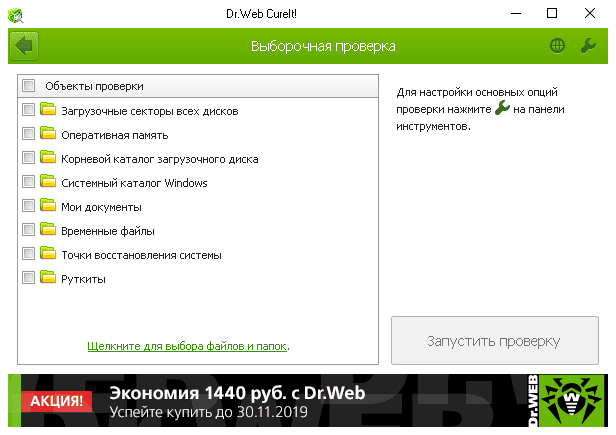Screen dimensions: 616x435
Task: Enable Оперативная память checkbox
Action: point(28,133)
